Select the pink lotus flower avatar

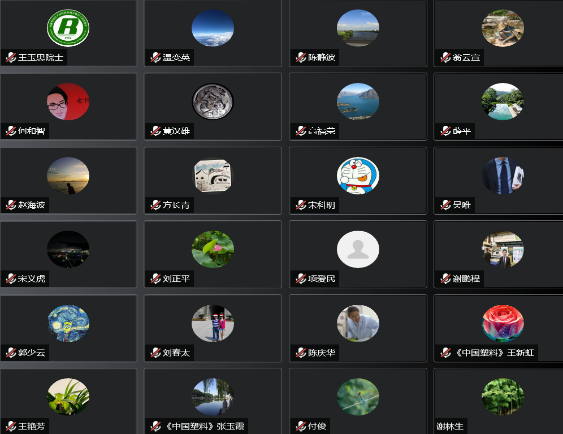213,249
